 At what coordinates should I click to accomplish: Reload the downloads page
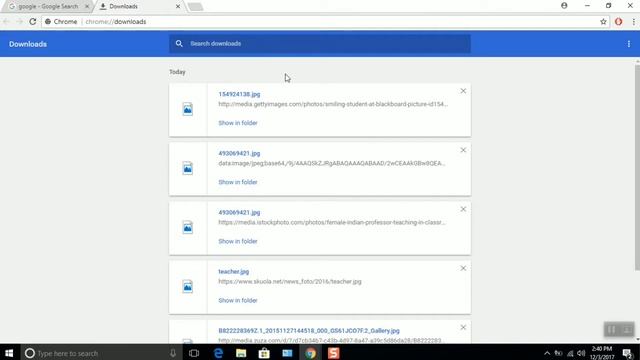tap(33, 22)
